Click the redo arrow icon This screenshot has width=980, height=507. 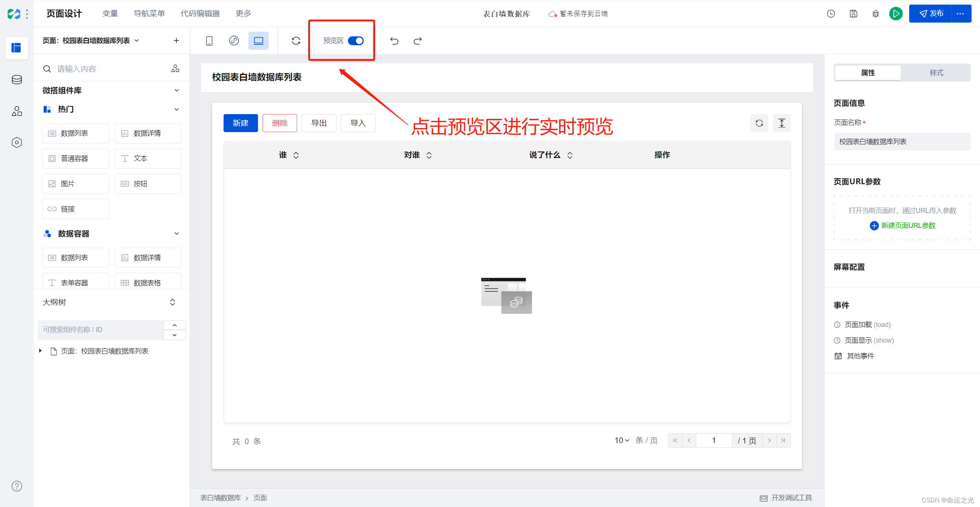418,41
